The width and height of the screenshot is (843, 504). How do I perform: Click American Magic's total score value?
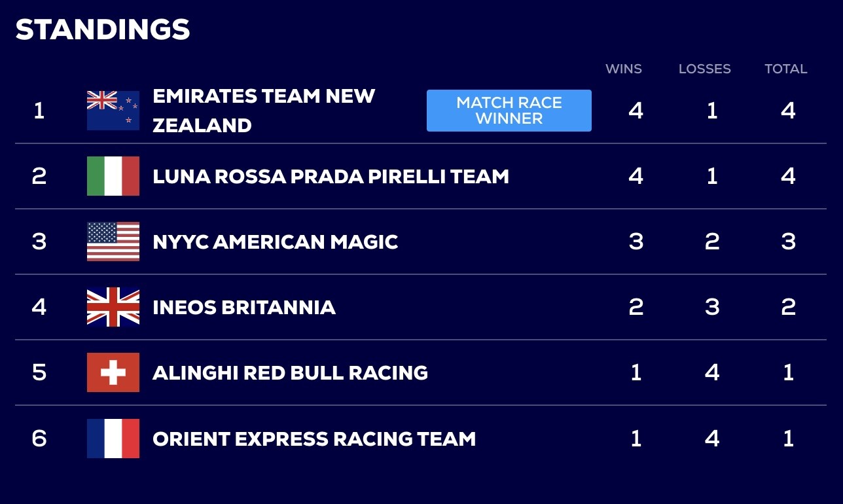tap(788, 242)
